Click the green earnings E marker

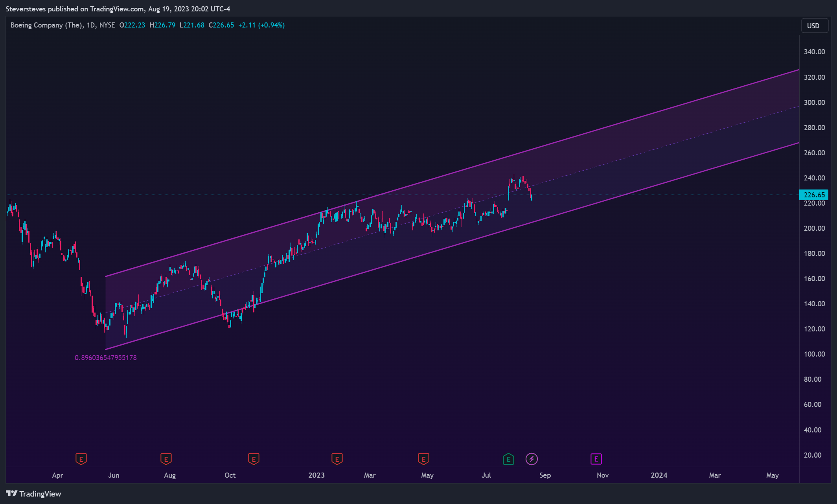[508, 459]
